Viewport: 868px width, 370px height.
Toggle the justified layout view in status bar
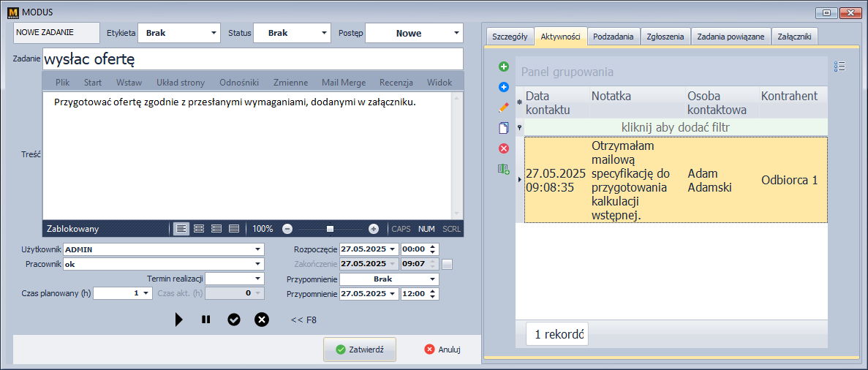(x=234, y=228)
